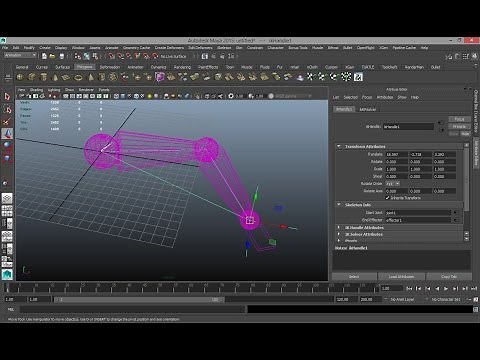The width and height of the screenshot is (480, 360).
Task: Click the polygon cube shelf icon
Action: click(x=32, y=77)
